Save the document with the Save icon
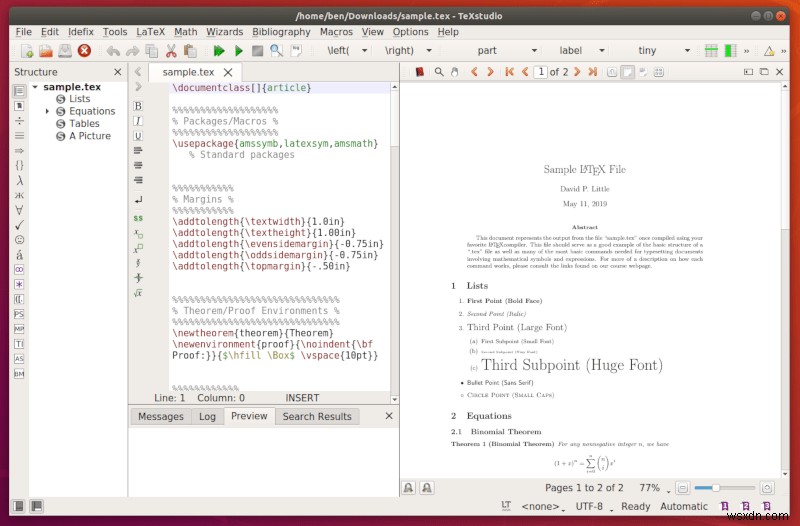This screenshot has height=526, width=800. [65, 51]
